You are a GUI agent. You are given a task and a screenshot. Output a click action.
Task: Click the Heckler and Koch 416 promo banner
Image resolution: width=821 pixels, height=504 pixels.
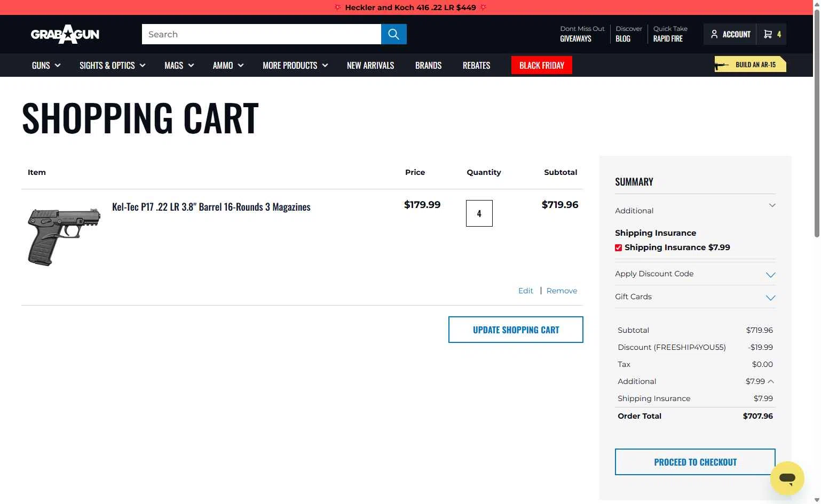point(410,7)
